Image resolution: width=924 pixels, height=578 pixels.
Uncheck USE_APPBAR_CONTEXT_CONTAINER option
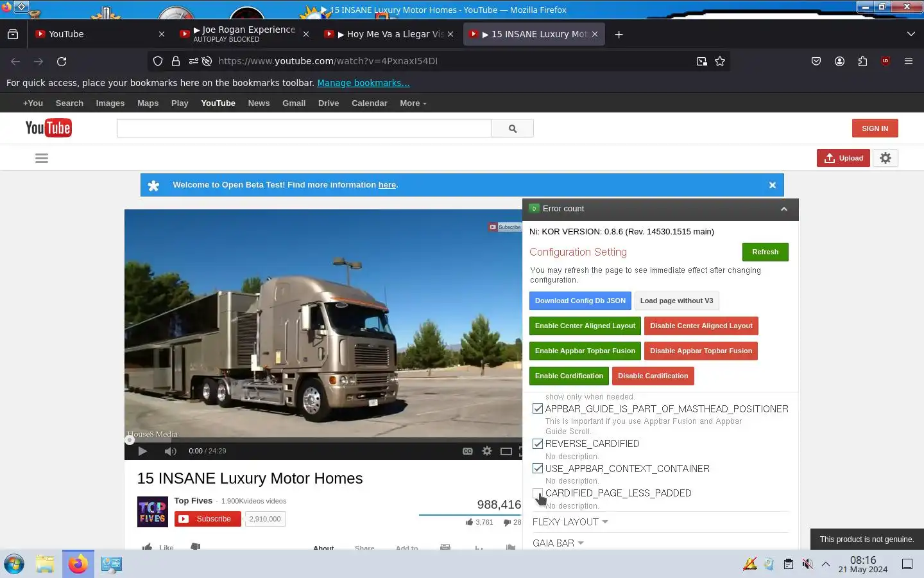point(538,468)
